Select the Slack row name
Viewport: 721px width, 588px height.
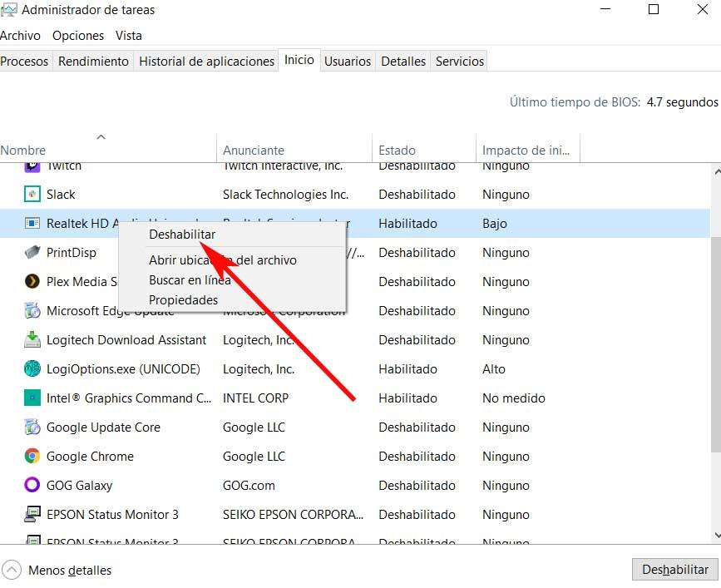(x=61, y=195)
